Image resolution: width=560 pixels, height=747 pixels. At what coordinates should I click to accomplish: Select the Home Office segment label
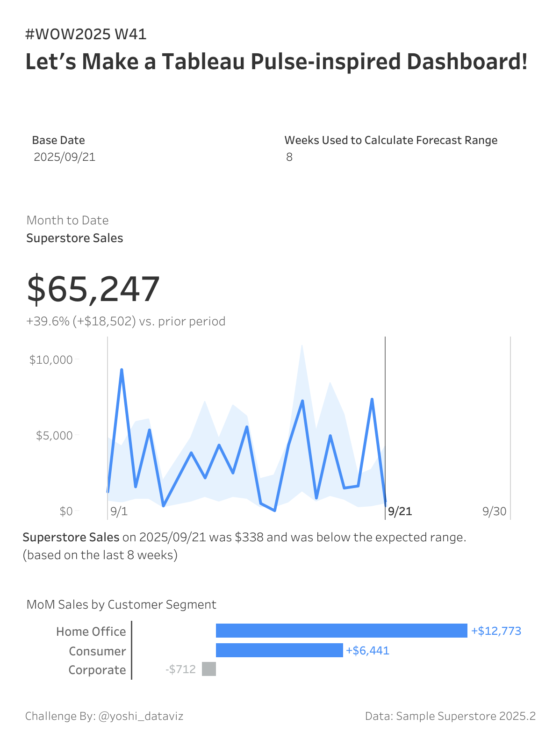[91, 632]
